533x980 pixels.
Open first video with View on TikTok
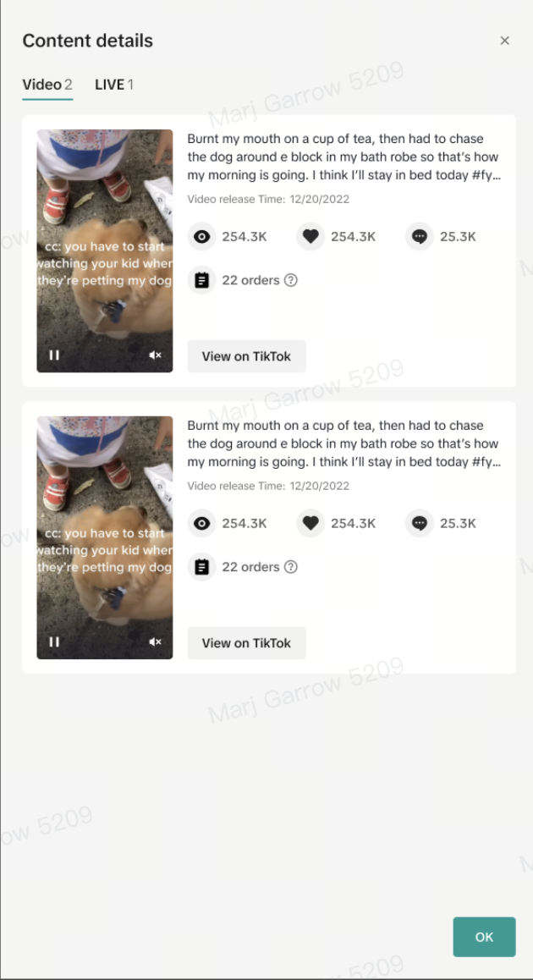pos(247,356)
